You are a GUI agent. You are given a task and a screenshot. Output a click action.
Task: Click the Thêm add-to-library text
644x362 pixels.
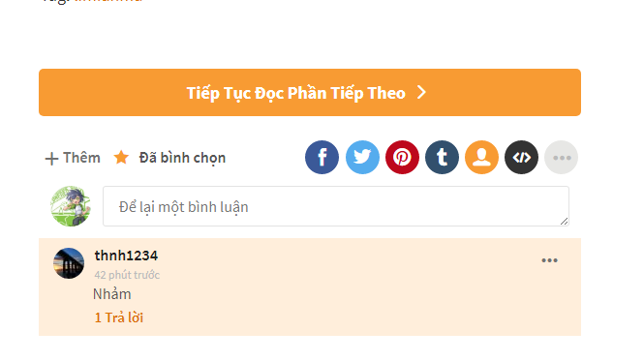(x=81, y=158)
